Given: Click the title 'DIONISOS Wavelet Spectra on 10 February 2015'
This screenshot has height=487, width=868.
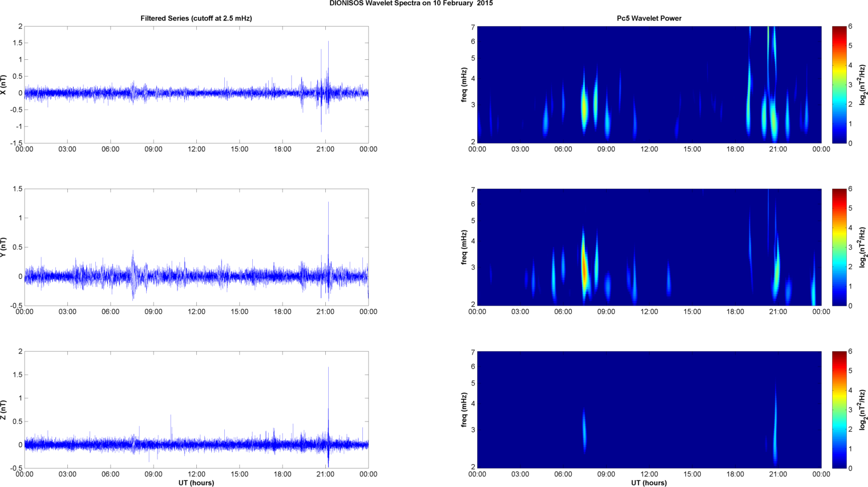Looking at the screenshot, I should point(411,3).
